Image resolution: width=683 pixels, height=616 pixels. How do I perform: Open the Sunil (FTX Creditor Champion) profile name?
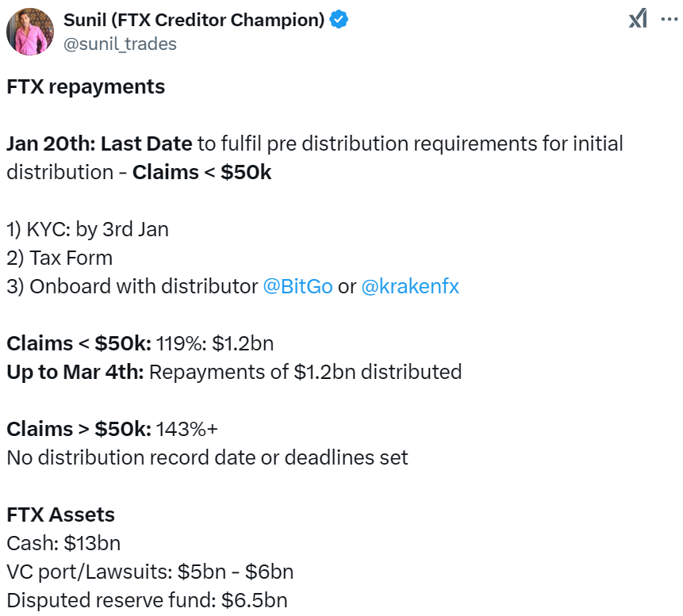tap(194, 20)
